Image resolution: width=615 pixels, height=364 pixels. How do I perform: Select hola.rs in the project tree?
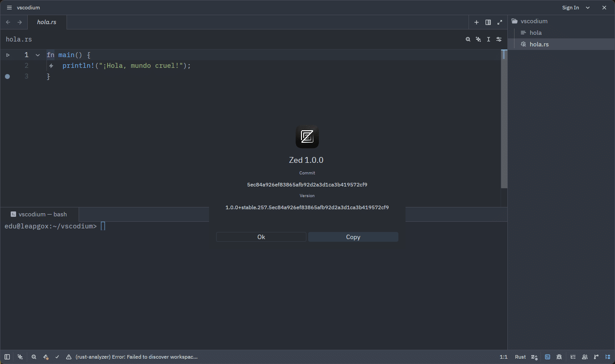(x=561, y=44)
